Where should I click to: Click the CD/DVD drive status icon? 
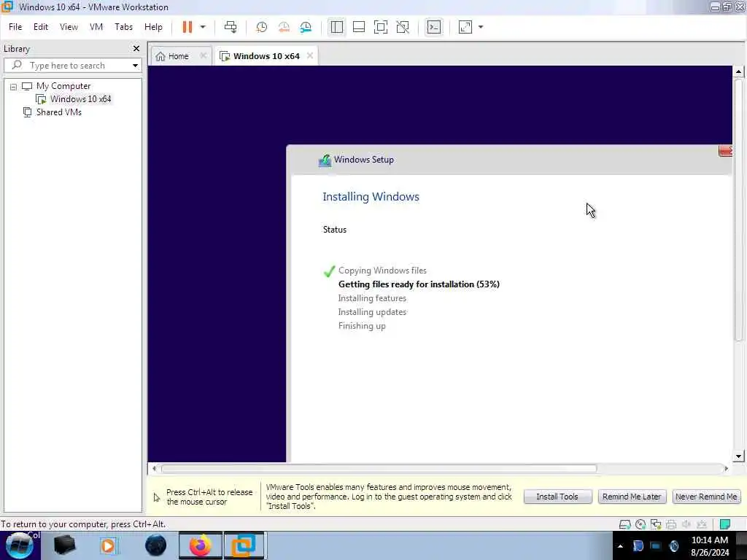pyautogui.click(x=640, y=524)
